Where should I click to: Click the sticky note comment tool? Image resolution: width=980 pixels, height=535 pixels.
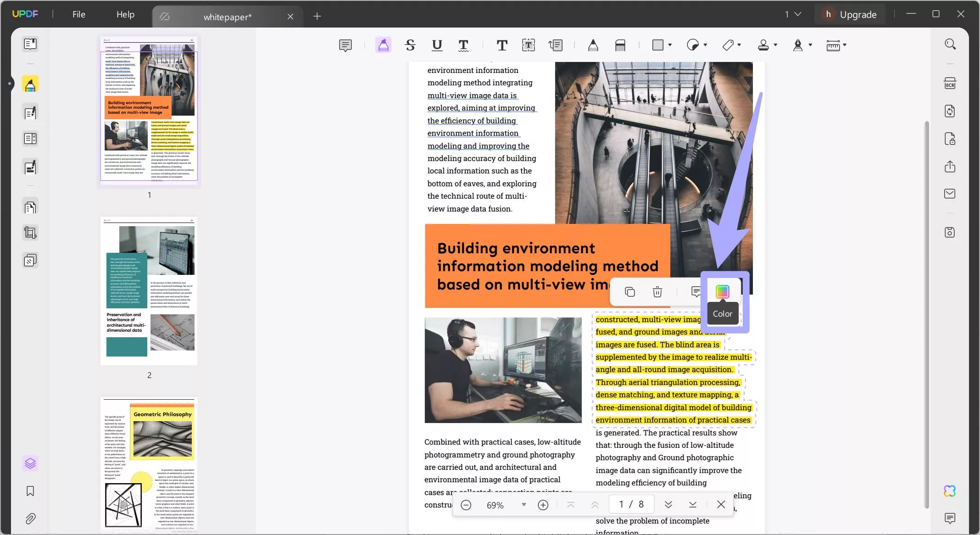point(345,45)
